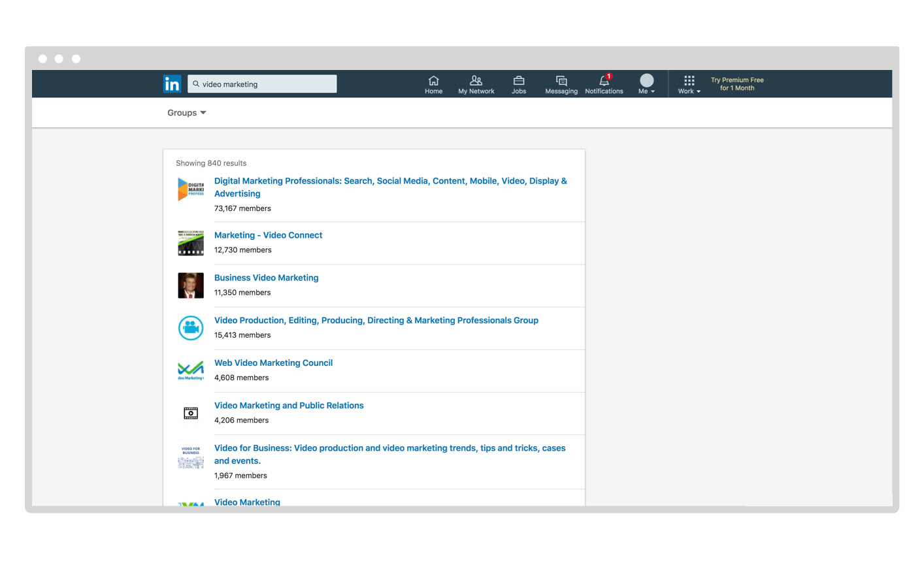
Task: View Notifications bell icon
Action: tap(604, 81)
